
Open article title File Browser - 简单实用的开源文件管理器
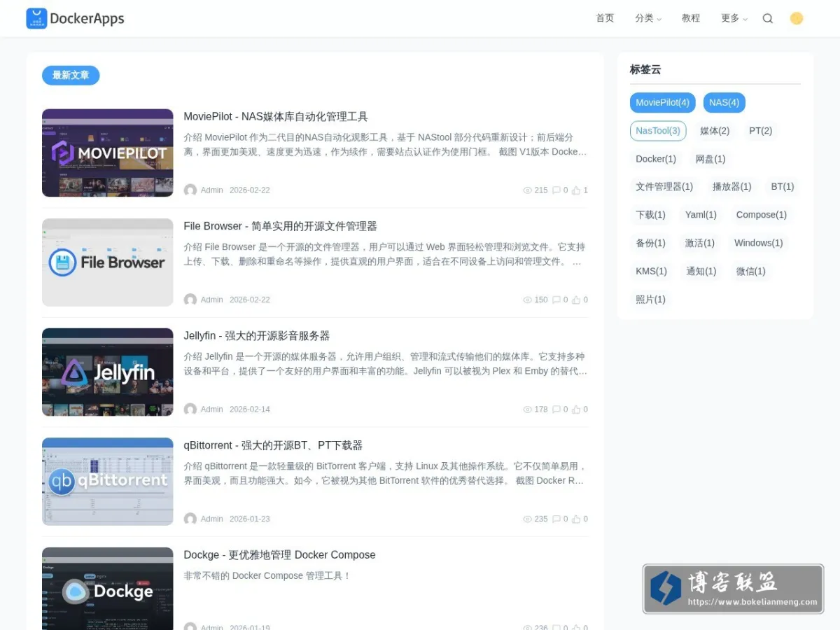(x=280, y=226)
